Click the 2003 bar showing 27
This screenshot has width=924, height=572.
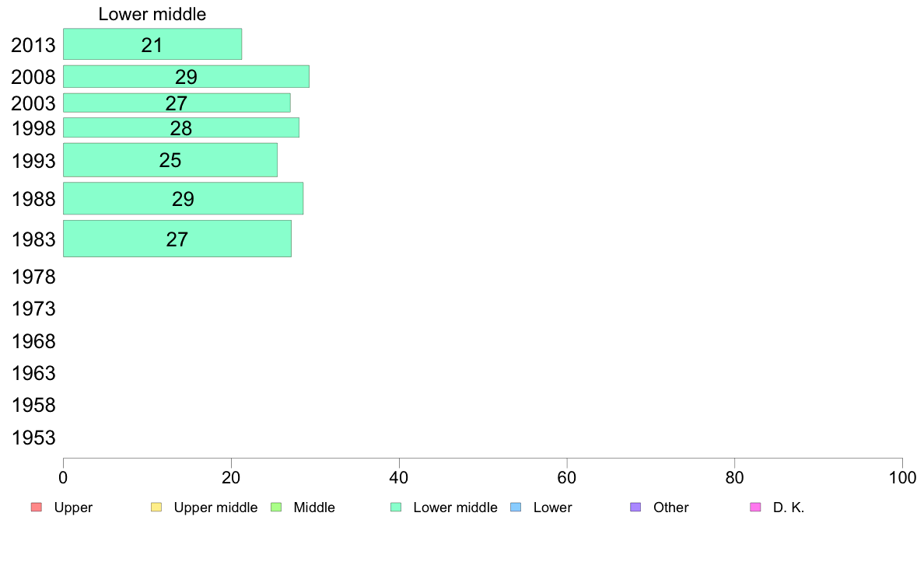(177, 103)
